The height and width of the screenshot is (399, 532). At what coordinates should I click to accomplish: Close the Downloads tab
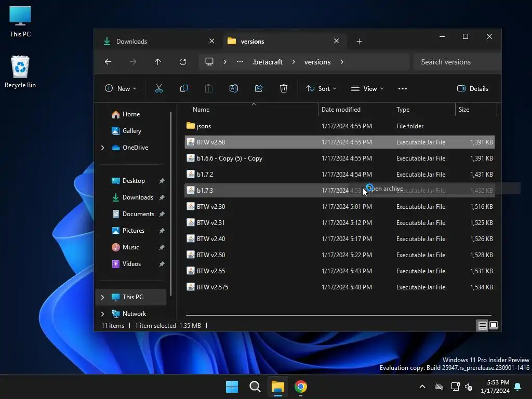[x=212, y=41]
